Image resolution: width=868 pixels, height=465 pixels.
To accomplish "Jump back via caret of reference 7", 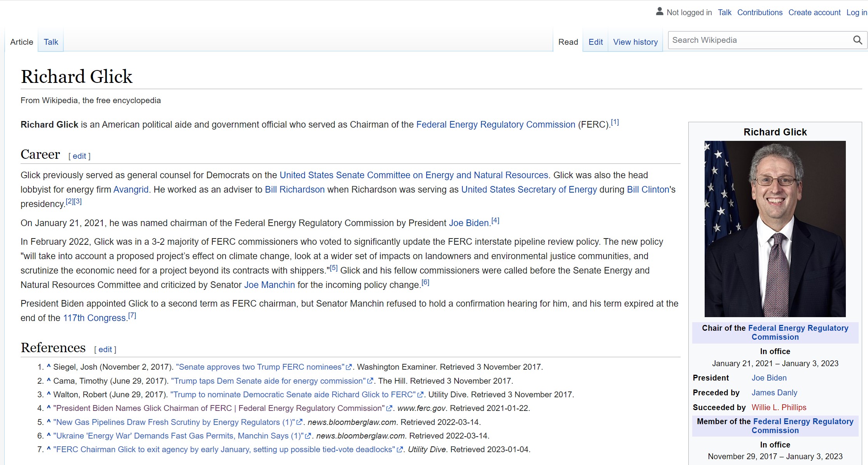I will click(49, 449).
